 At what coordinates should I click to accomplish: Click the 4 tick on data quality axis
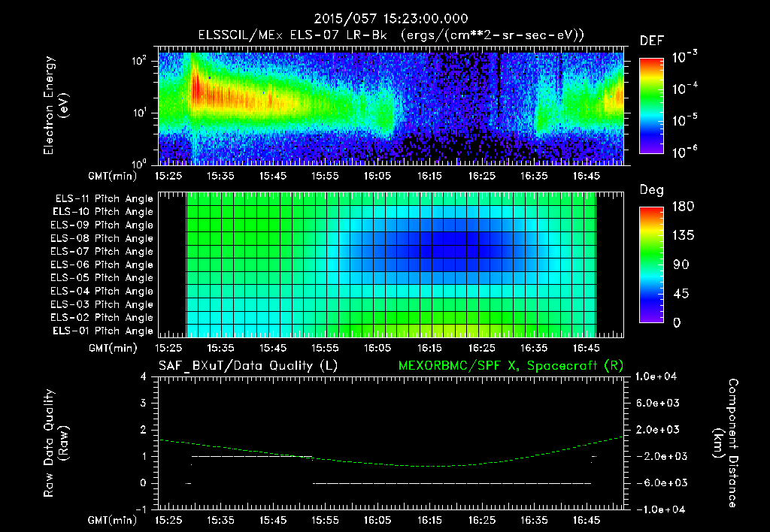tap(144, 376)
